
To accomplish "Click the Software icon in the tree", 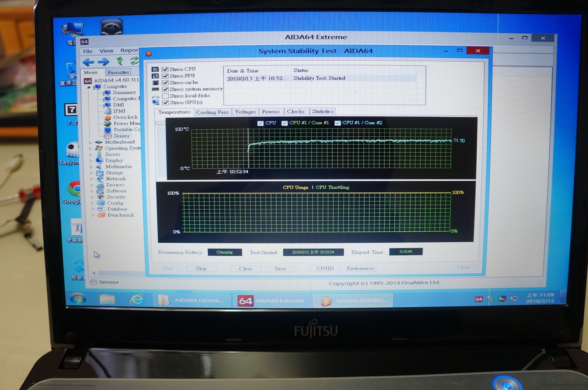I will point(100,191).
